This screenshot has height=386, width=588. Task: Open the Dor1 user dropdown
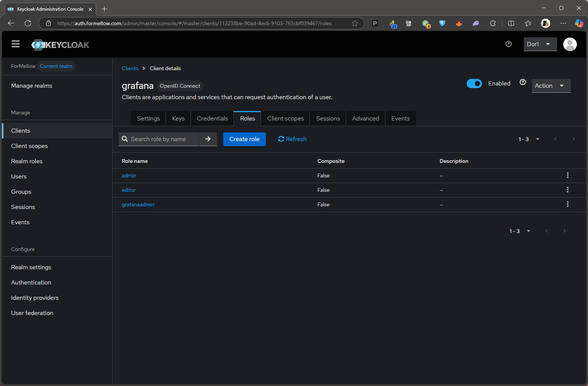point(540,44)
